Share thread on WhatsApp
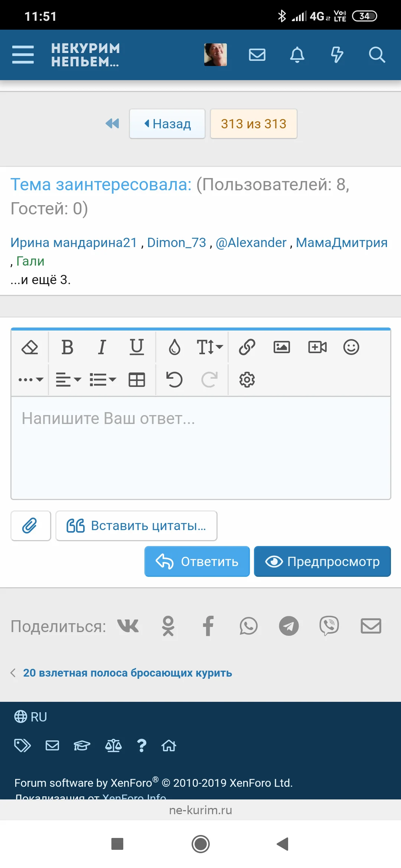The width and height of the screenshot is (401, 868). pos(248,626)
